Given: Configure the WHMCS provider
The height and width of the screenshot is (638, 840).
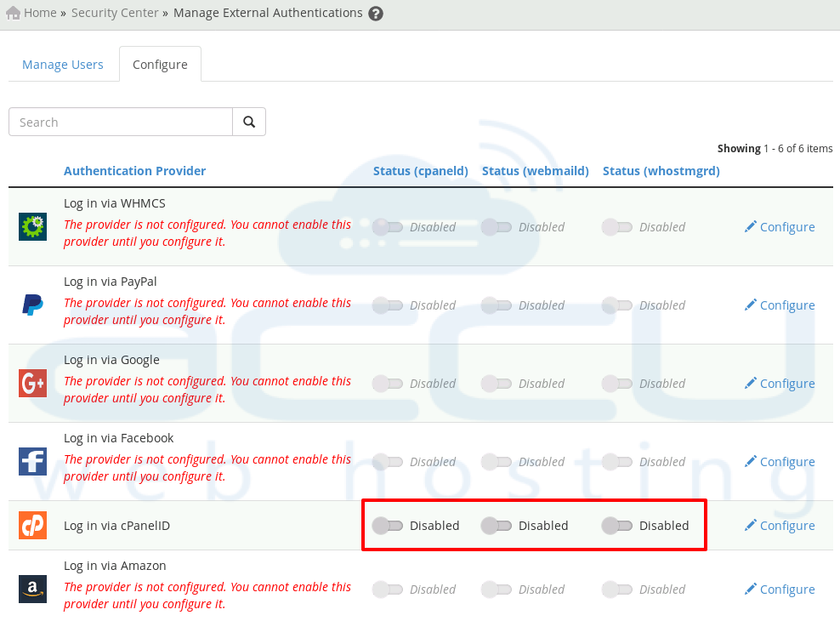Looking at the screenshot, I should 780,227.
